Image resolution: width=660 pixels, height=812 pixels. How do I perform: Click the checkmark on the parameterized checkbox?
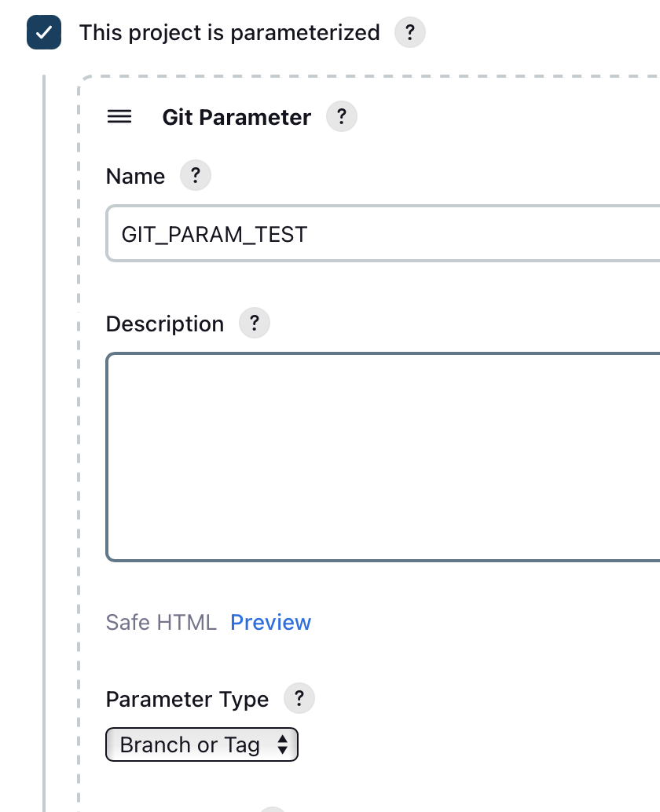44,32
